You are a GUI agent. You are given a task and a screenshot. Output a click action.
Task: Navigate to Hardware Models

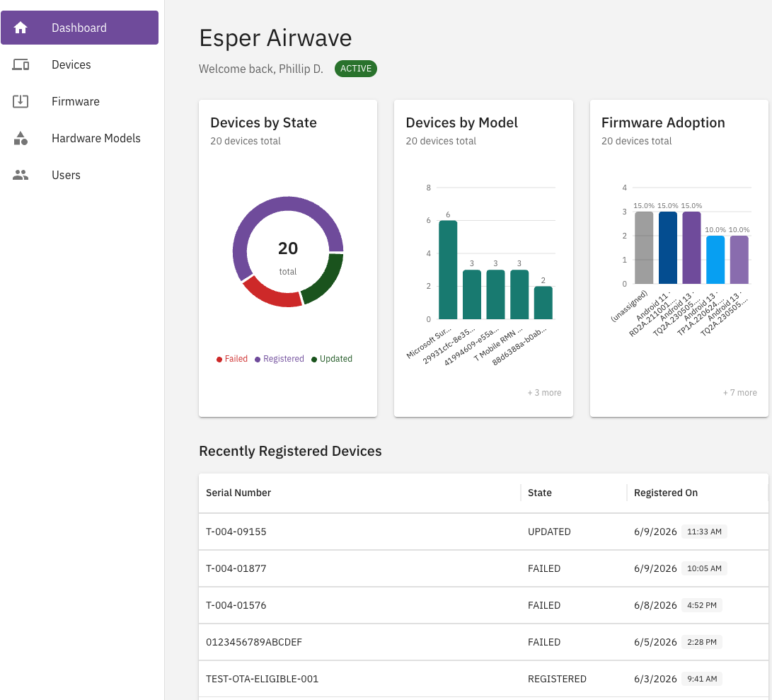pos(80,139)
